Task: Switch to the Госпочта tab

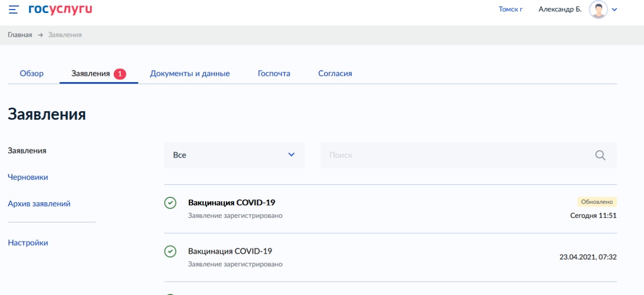Action: point(274,73)
